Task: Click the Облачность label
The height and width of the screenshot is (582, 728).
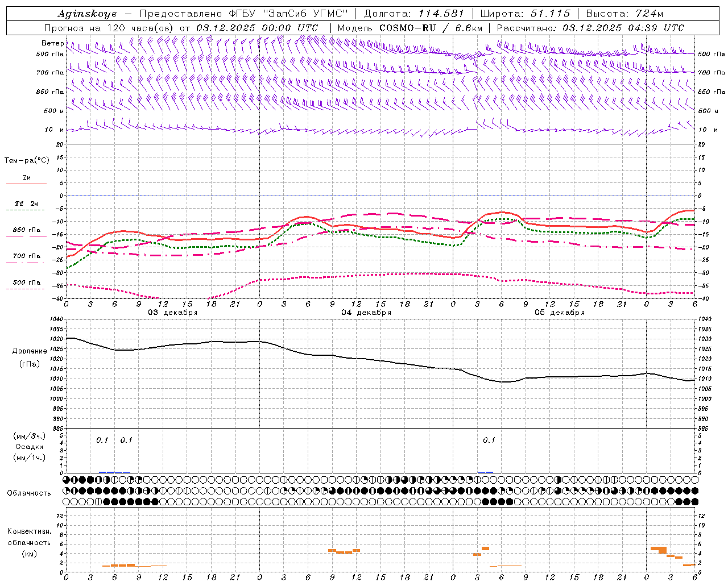Action: (29, 493)
